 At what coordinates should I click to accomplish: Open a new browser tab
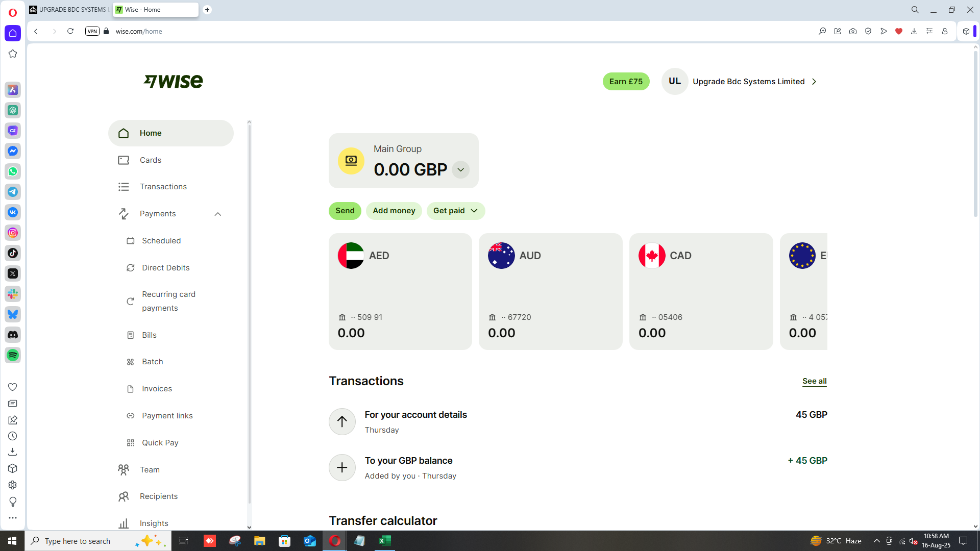tap(207, 10)
